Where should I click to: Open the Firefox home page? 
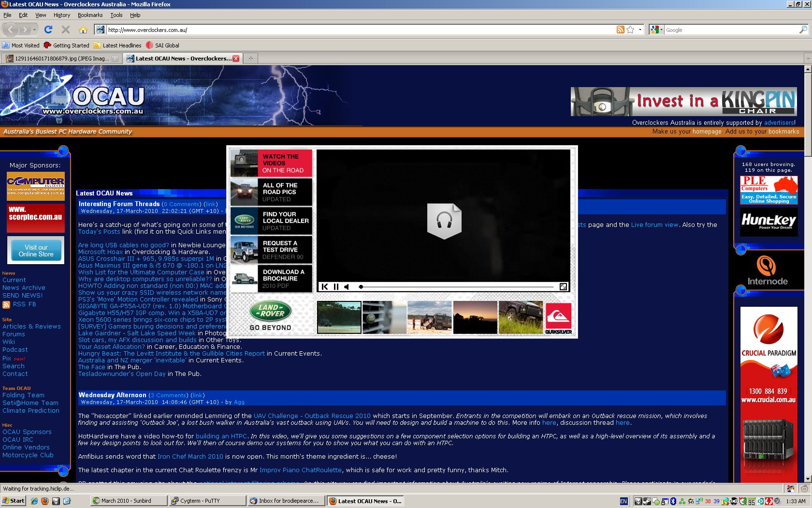click(x=83, y=30)
